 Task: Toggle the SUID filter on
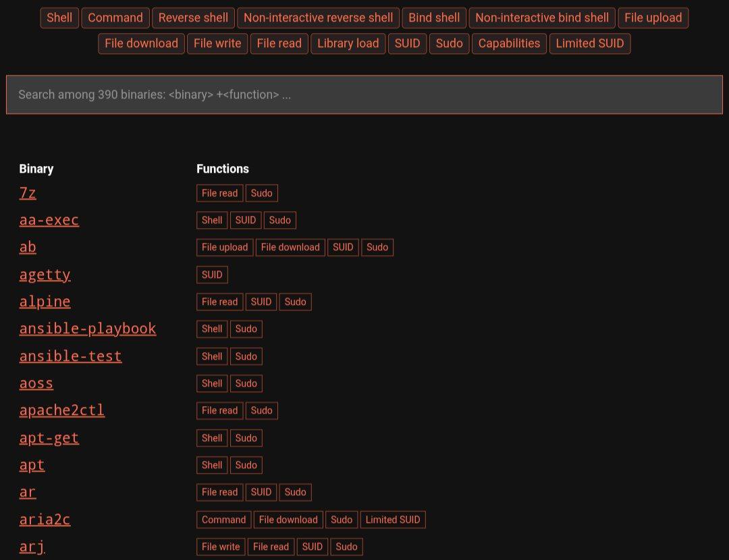[x=407, y=43]
